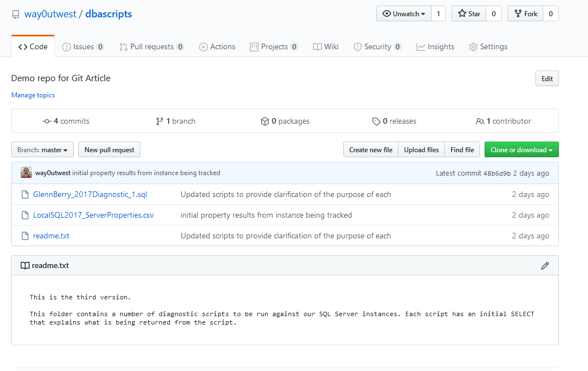Click the contributors people icon
The height and width of the screenshot is (371, 588).
[480, 121]
